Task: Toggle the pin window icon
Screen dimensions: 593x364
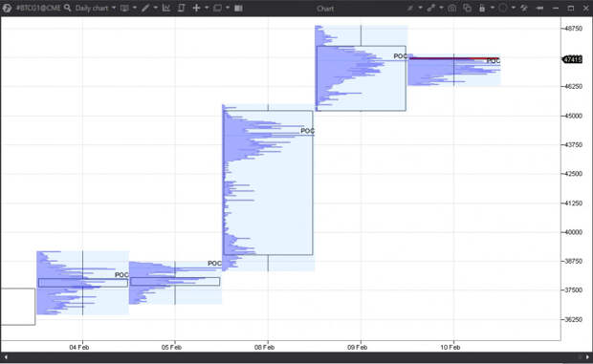Action: pos(539,8)
